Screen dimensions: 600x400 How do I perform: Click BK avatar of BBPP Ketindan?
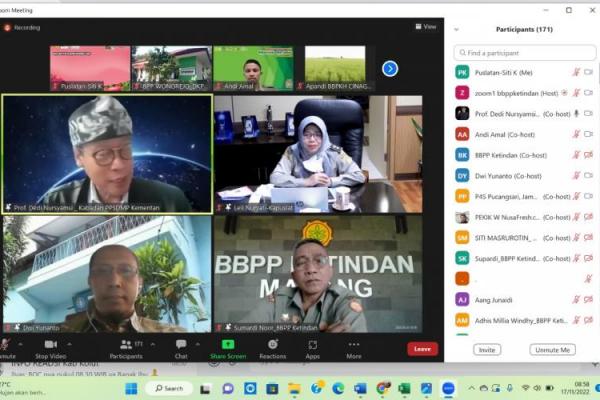[x=462, y=155]
